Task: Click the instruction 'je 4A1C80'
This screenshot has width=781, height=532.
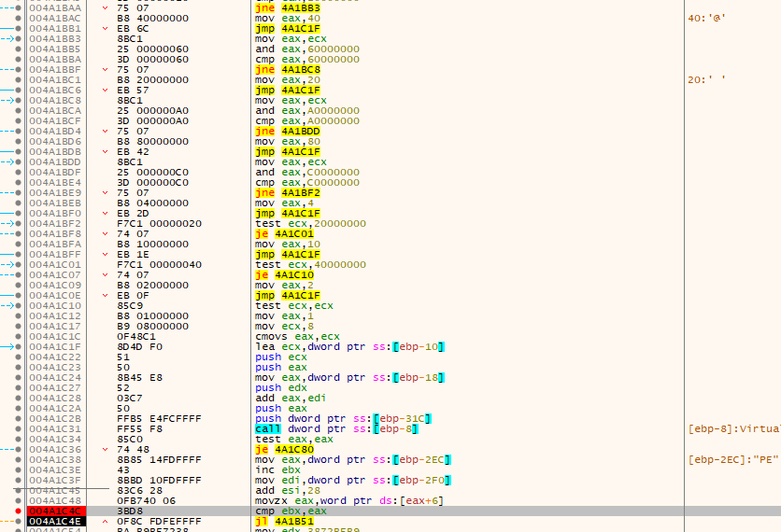Action: click(284, 449)
